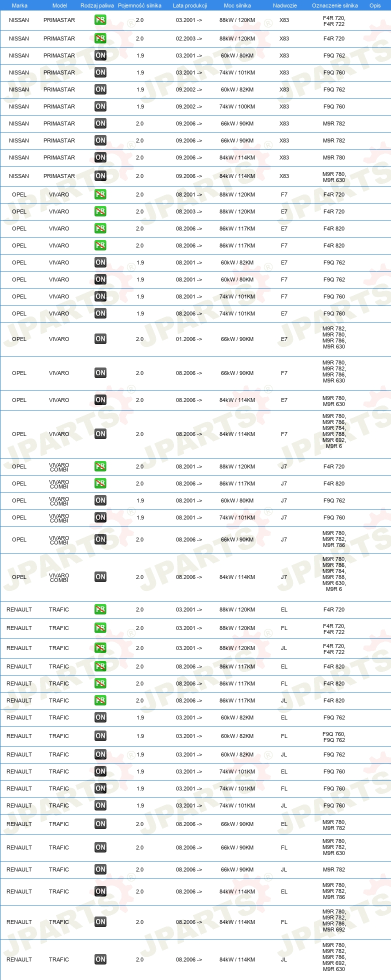Click E7 body code in Opel Vivaro 08.2003 row
391x980 pixels.
(x=284, y=211)
